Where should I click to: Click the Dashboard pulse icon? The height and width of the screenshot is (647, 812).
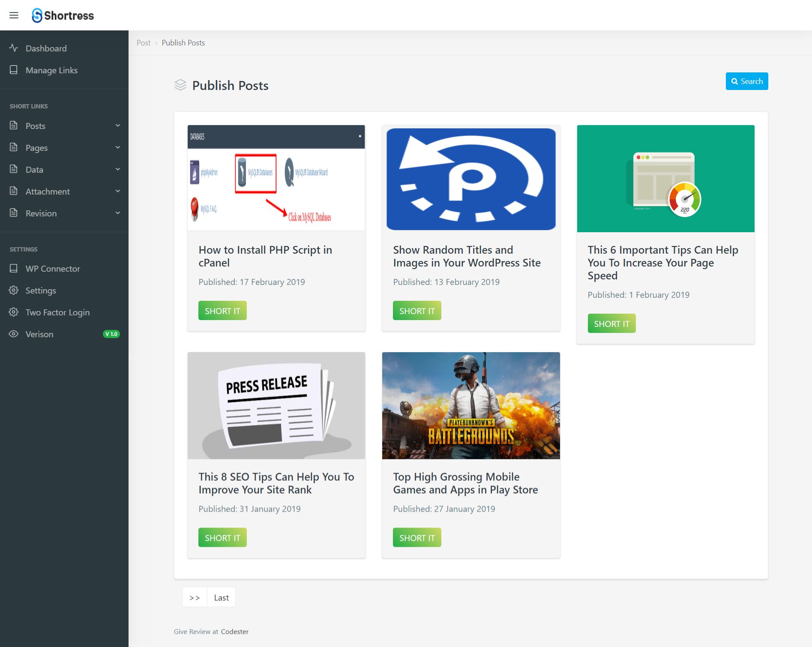coord(14,48)
